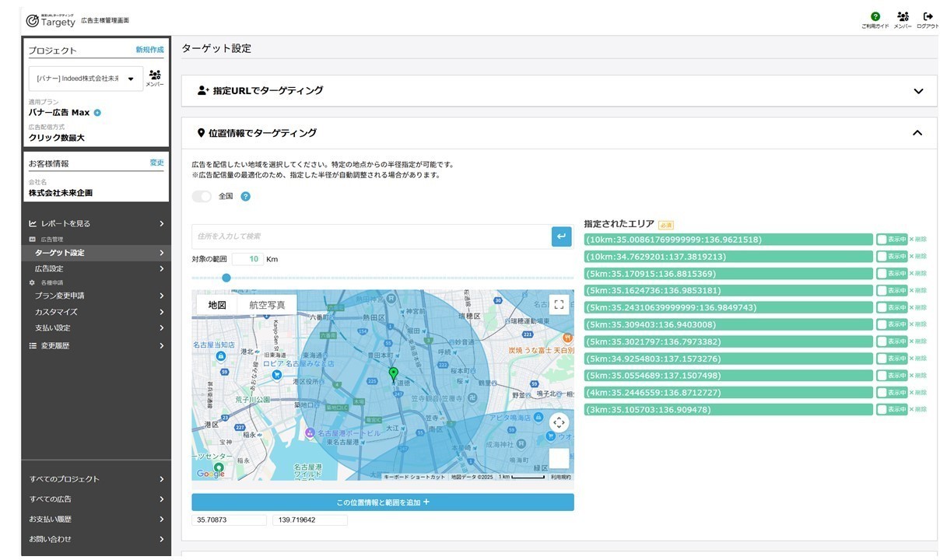
Task: Open project members icon beside project dropdown
Action: (155, 75)
